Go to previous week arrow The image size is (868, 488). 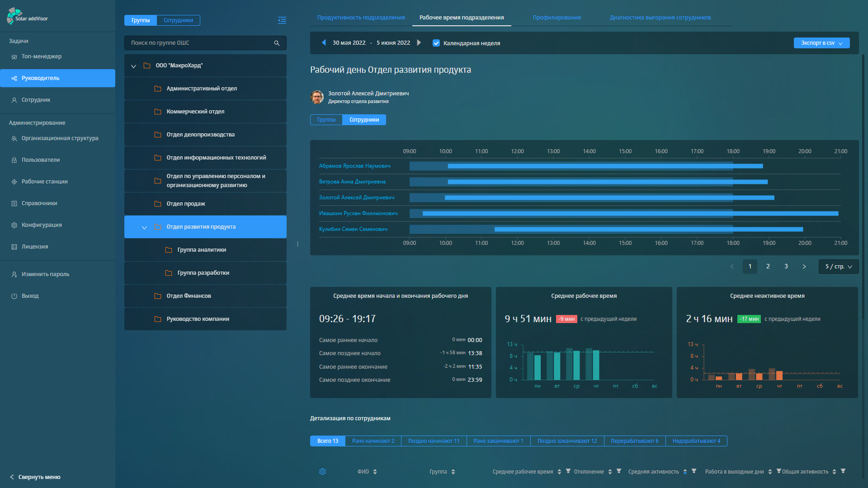click(324, 42)
